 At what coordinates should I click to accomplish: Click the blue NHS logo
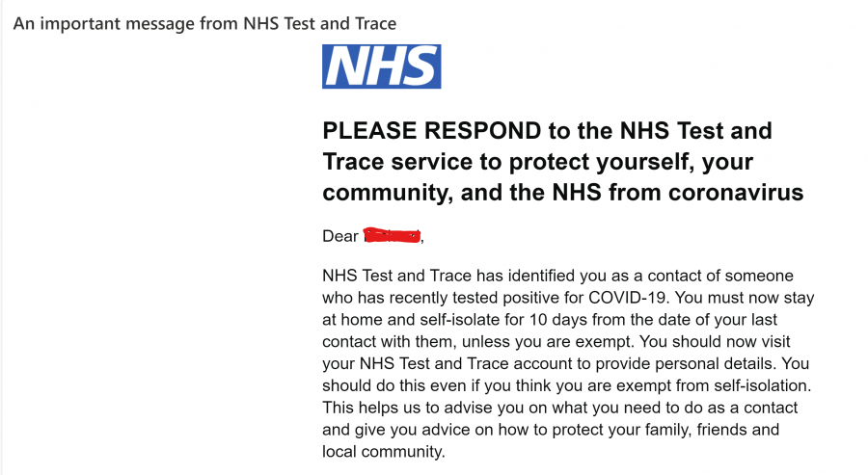click(x=381, y=66)
